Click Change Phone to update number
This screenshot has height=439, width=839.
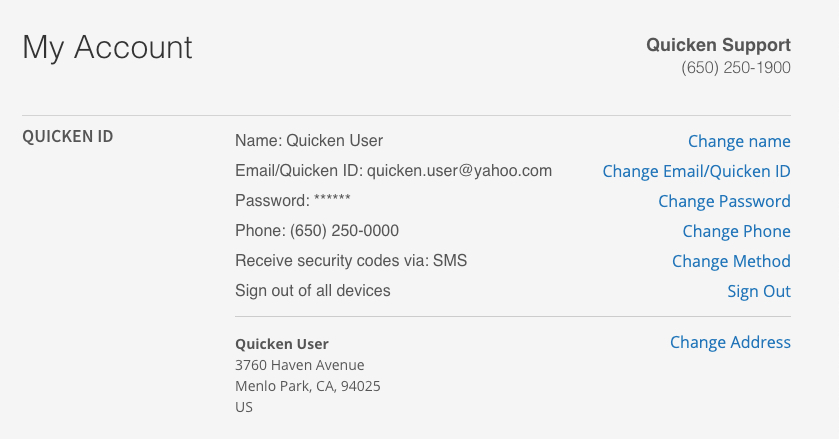point(736,231)
